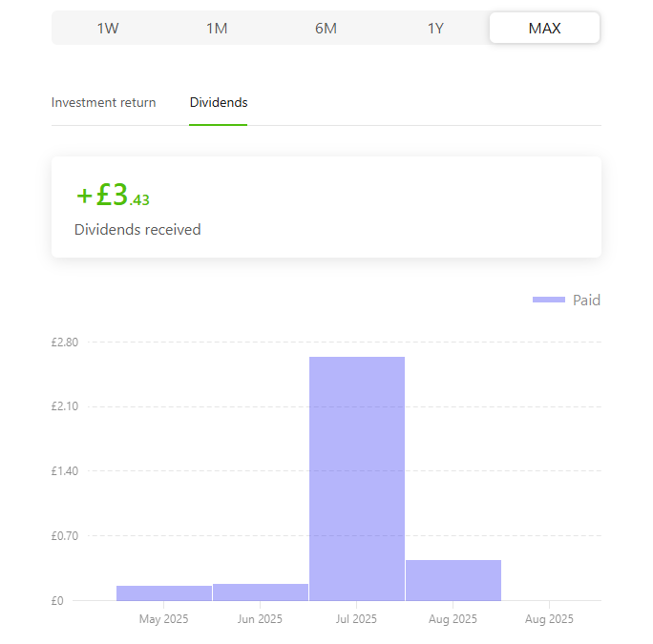Open the Dividends tab

coord(219,102)
